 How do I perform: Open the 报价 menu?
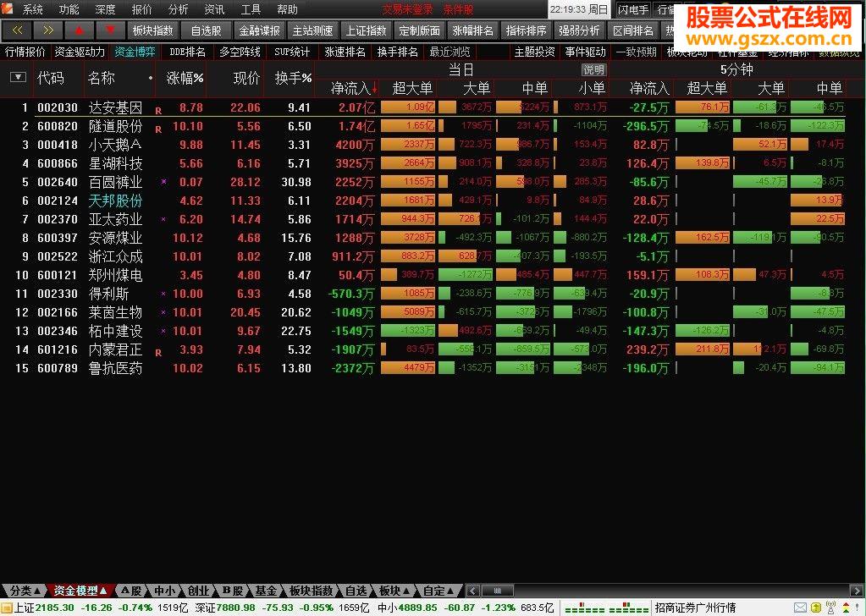141,9
